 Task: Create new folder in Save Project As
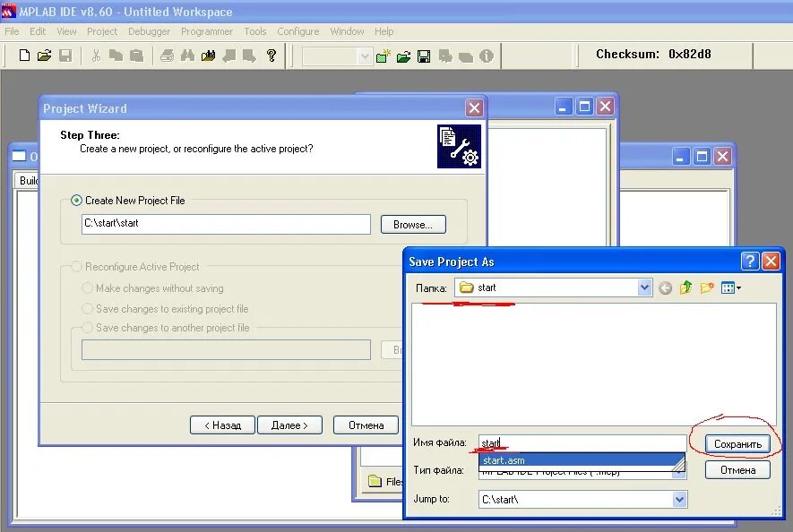(x=707, y=288)
